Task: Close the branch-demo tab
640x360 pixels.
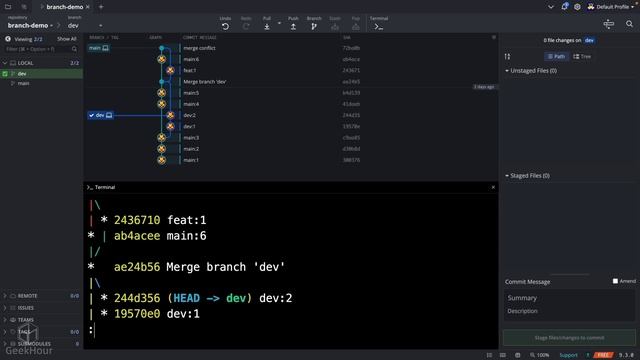Action: [88, 7]
